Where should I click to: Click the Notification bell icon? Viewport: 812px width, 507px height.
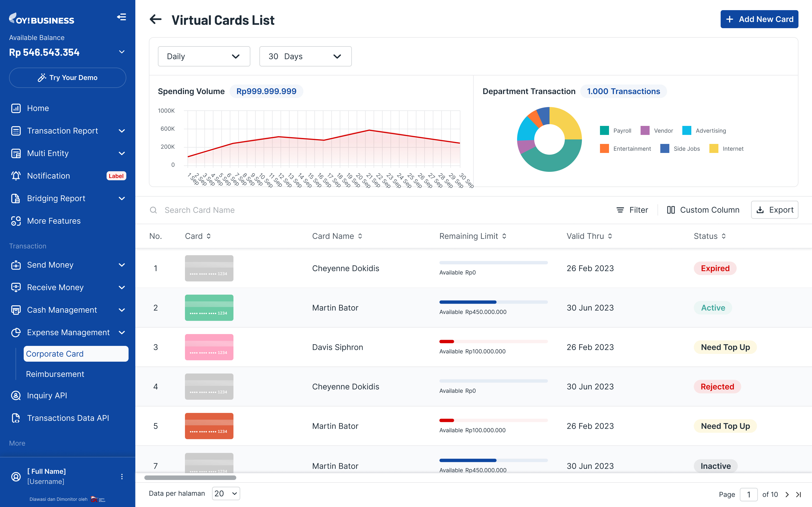16,176
